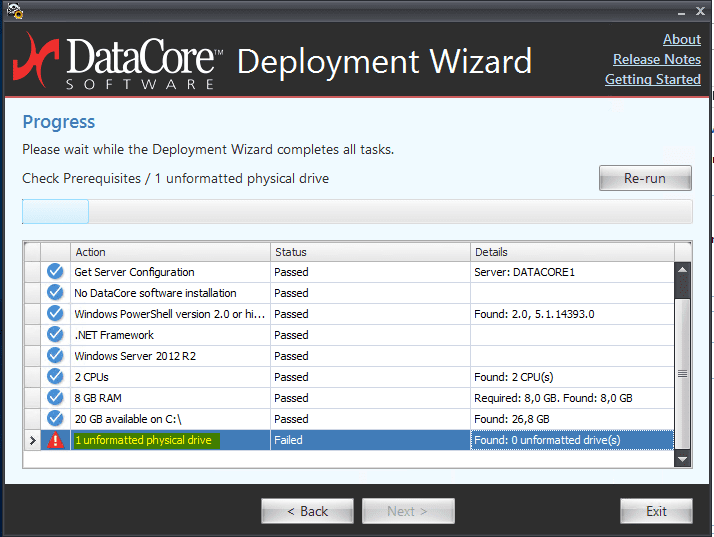Select 'Found: 0 unformatted drive(s)' details cell
Viewport: 714px width, 537px height.
(572, 440)
